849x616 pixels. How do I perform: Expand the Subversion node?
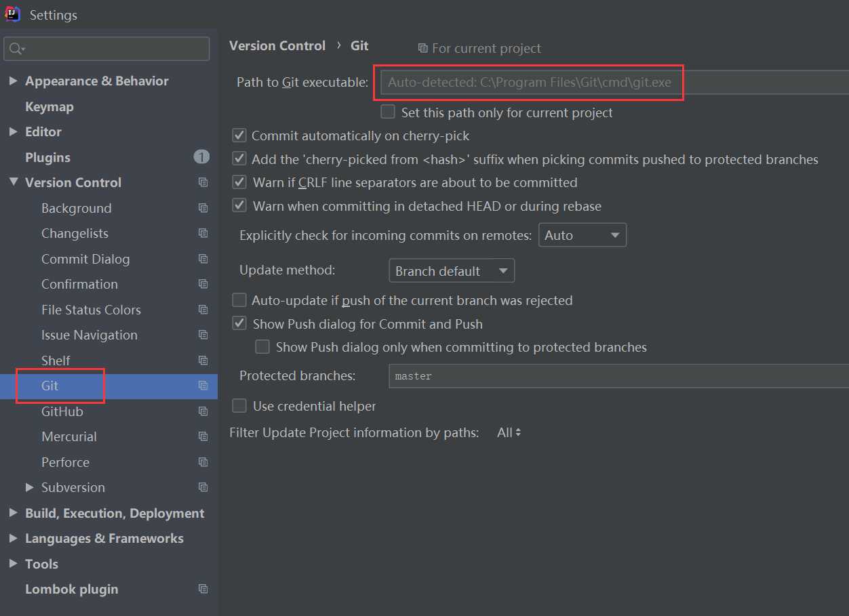(29, 487)
